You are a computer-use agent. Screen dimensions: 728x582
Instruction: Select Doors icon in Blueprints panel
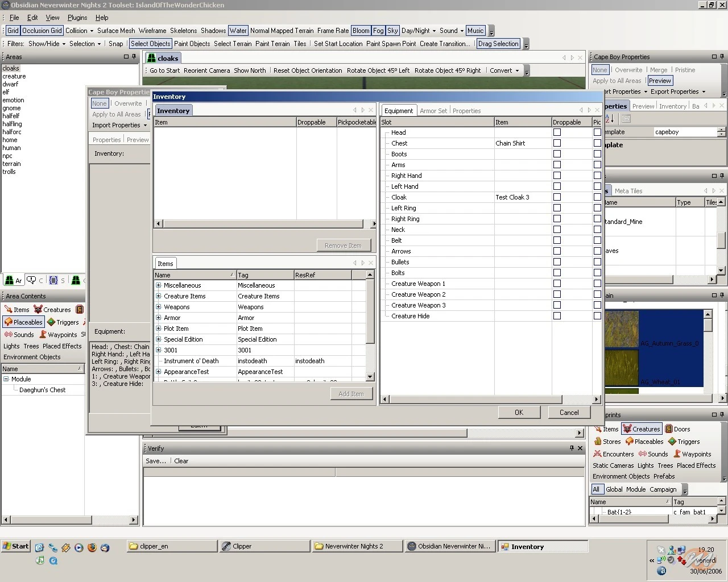click(x=669, y=429)
